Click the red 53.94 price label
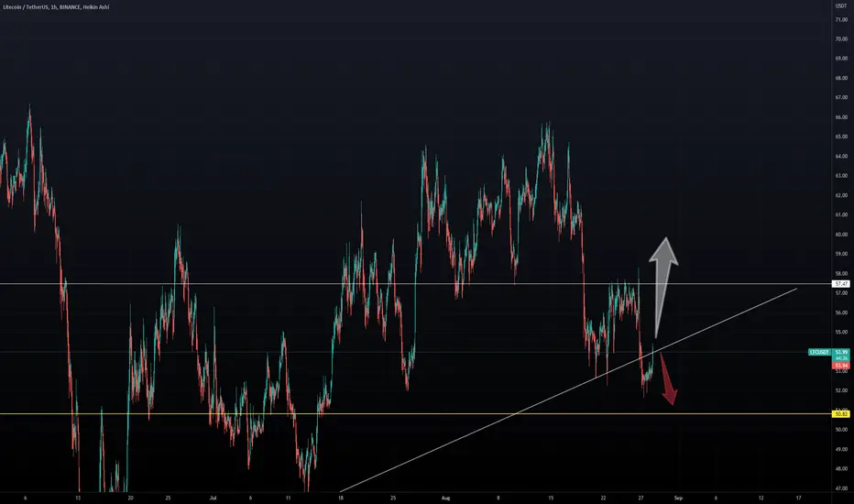854x504 pixels. [x=841, y=366]
